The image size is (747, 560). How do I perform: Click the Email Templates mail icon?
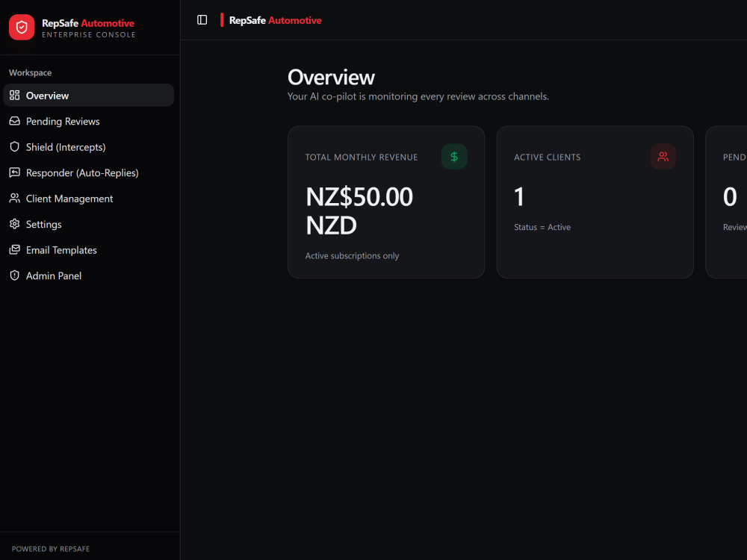pos(15,249)
